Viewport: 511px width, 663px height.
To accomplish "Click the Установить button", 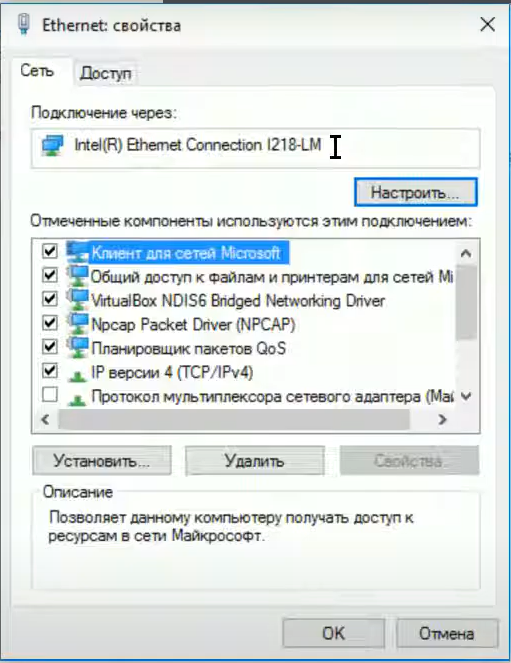I will click(102, 460).
